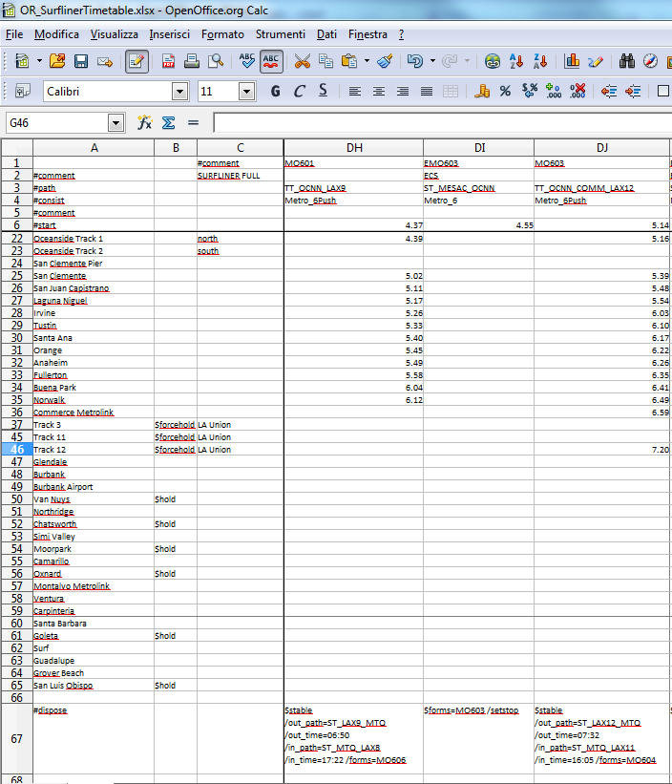Open Find & Replace binoculars icon
Image resolution: width=672 pixels, height=784 pixels.
tap(627, 61)
